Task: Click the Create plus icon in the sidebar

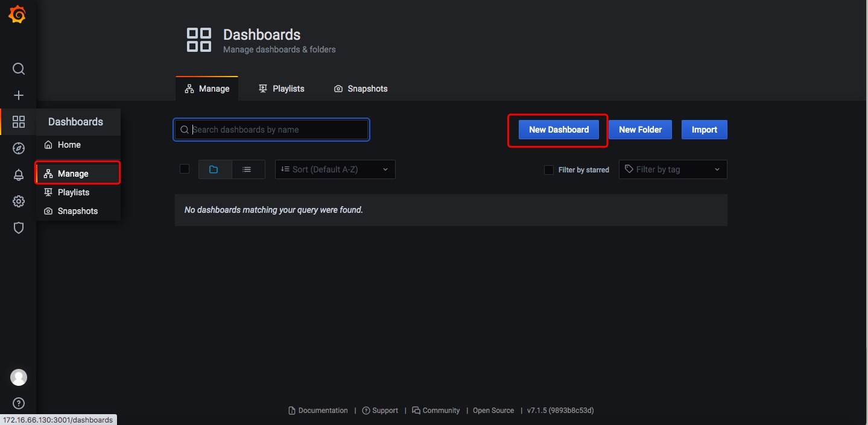Action: point(19,95)
